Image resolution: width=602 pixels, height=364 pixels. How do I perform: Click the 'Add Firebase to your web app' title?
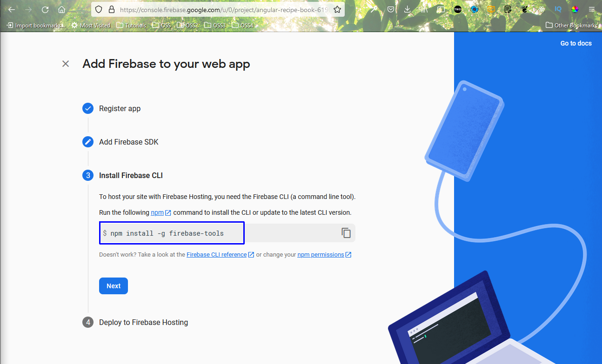tap(166, 64)
